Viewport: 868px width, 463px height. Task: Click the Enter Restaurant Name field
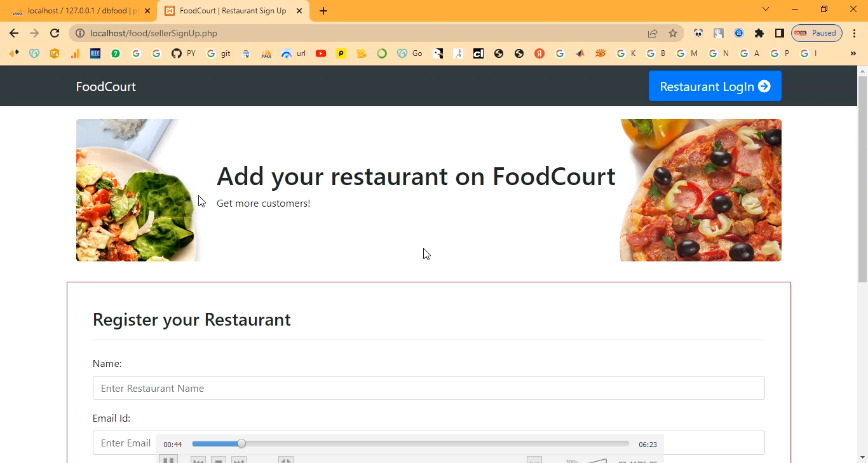428,388
